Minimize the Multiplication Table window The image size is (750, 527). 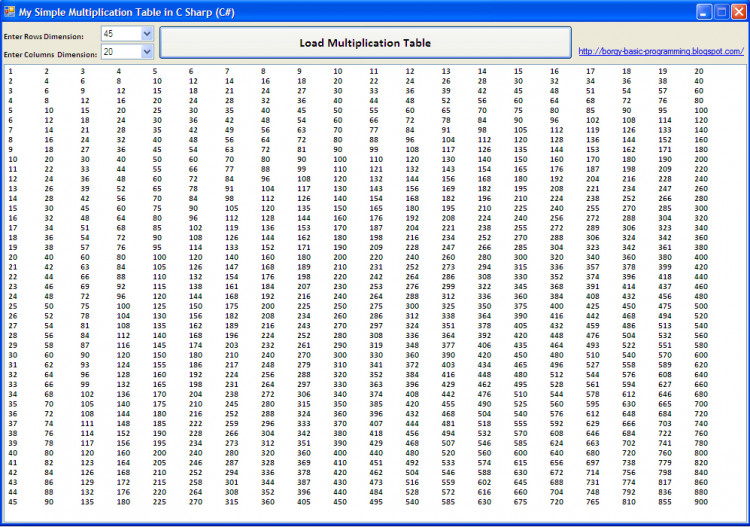pos(704,12)
